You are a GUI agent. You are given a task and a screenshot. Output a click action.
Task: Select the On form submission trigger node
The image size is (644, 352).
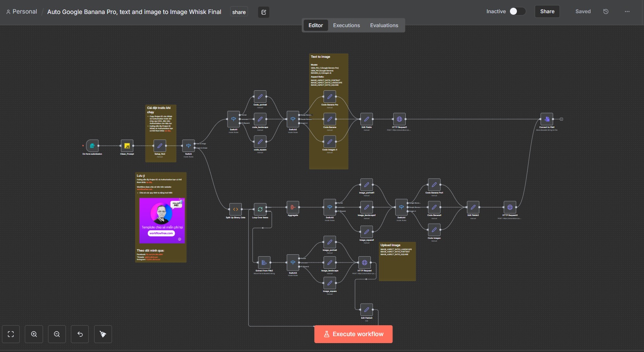(92, 146)
